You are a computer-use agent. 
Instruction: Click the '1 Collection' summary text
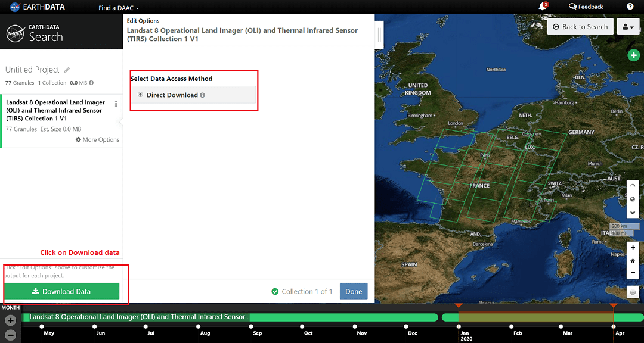coord(52,82)
